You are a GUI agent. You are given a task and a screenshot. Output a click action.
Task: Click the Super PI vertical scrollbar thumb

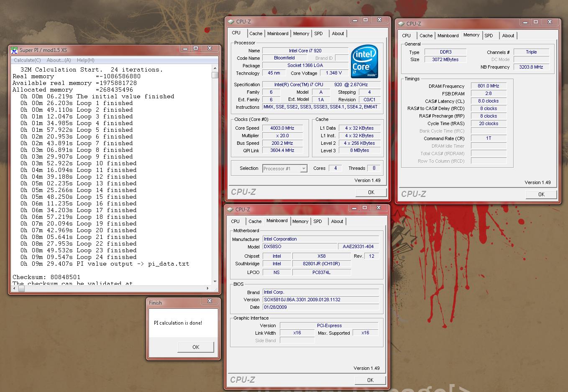(215, 75)
